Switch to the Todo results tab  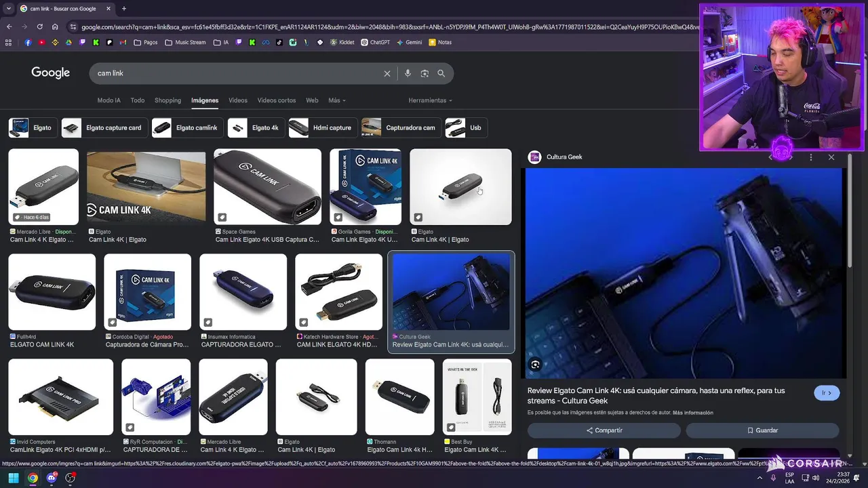(x=138, y=100)
